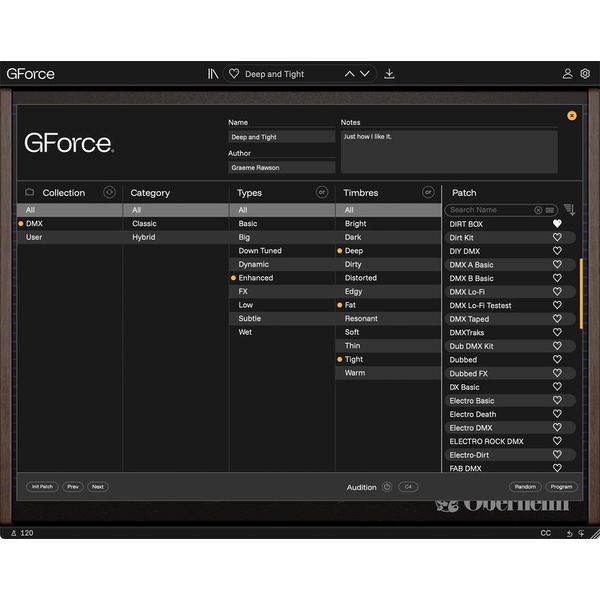Toggle the Audition power icon

[x=387, y=487]
